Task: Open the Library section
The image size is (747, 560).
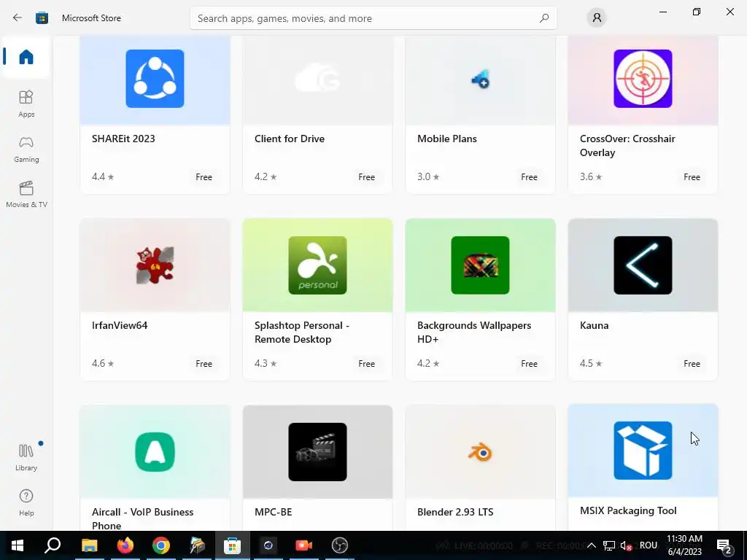Action: 26,457
